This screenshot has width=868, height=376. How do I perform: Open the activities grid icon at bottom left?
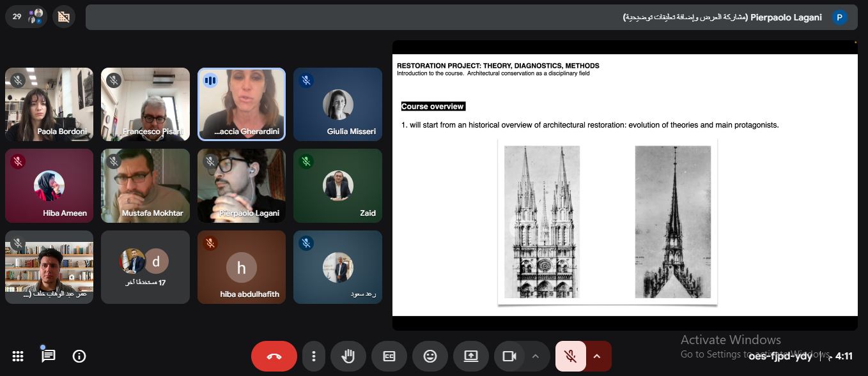18,356
